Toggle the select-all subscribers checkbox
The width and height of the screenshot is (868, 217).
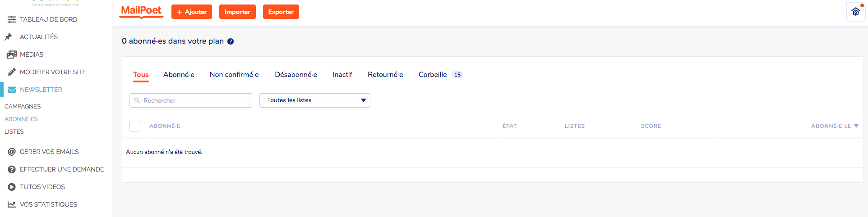[135, 126]
